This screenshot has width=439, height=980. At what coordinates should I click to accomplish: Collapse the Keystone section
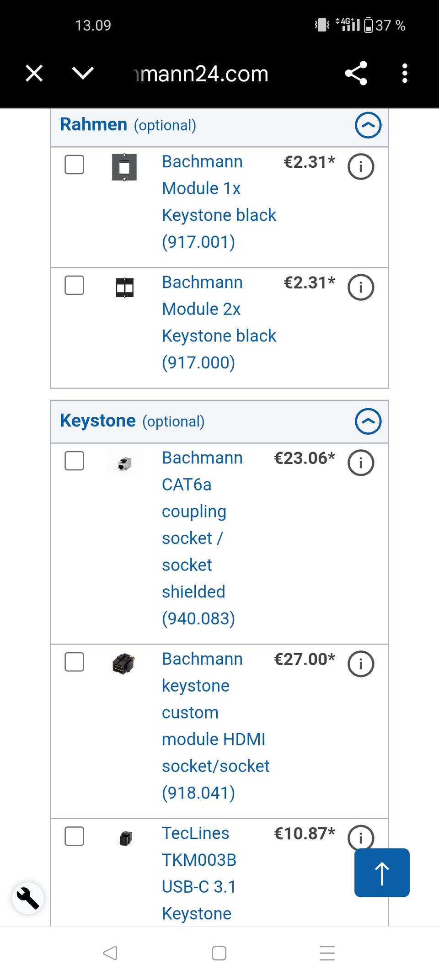click(x=368, y=421)
